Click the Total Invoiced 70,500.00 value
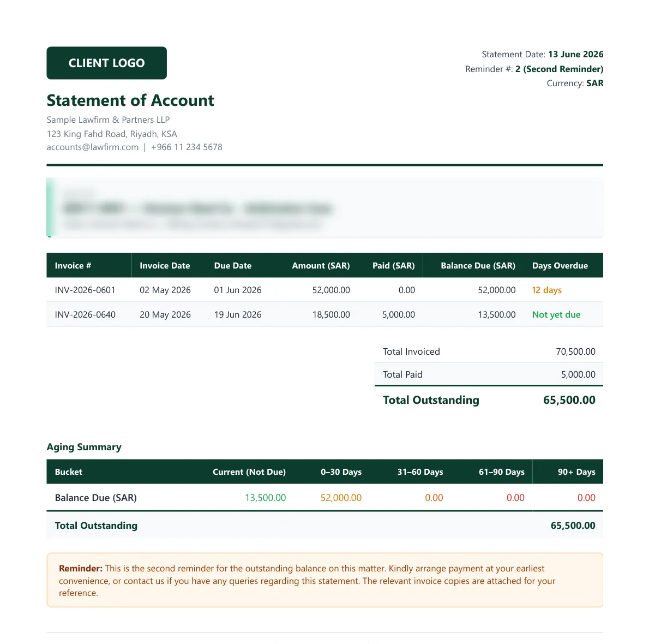Screen dimensions: 649x644 pos(576,351)
